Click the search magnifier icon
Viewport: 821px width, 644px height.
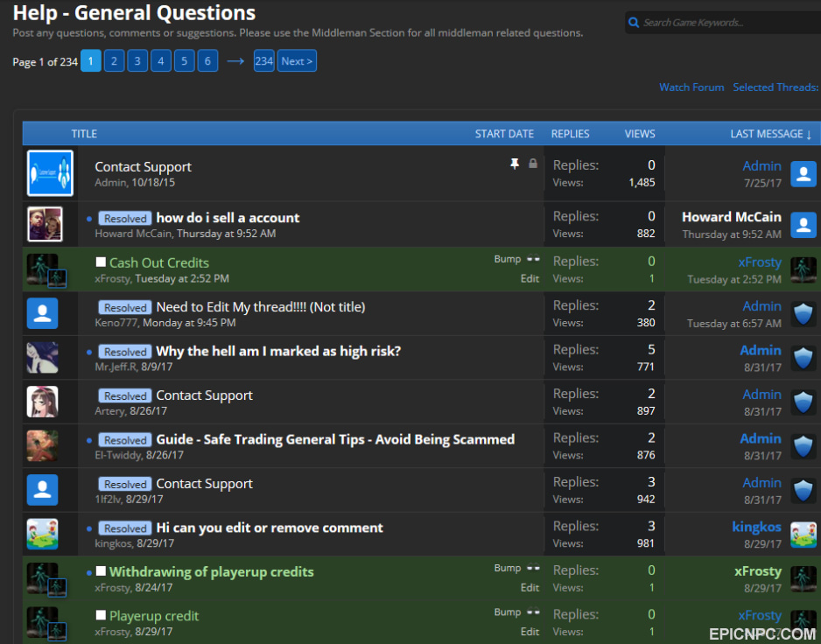[x=634, y=23]
